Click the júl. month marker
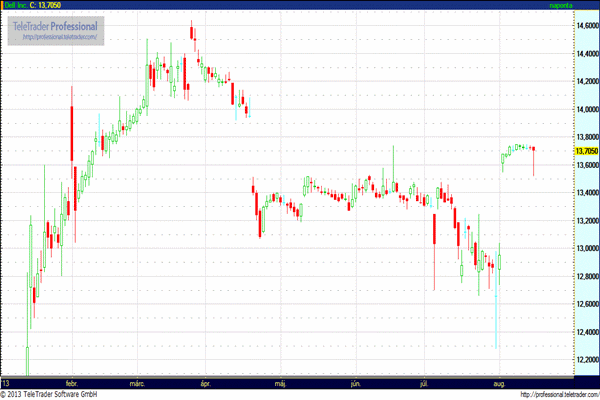Screen dimensions: 600x400 (x=426, y=383)
